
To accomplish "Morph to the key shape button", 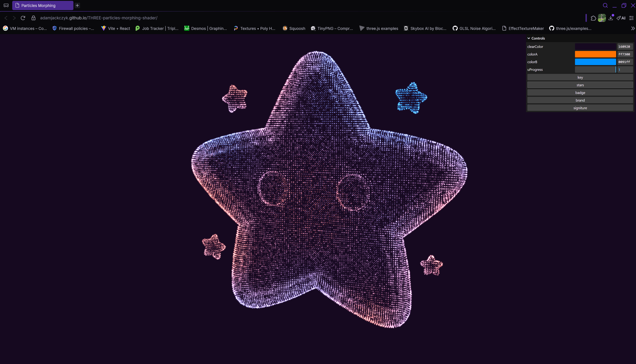I will [x=580, y=77].
